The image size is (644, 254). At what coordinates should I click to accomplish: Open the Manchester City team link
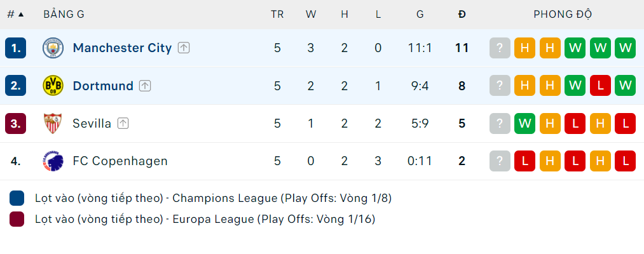pos(122,48)
